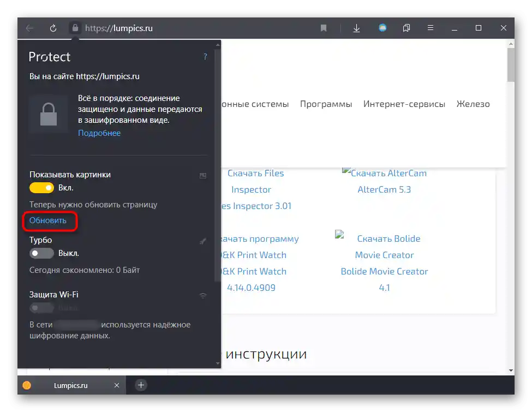
Task: Click the picture icon beside Показывать картинки
Action: click(203, 176)
